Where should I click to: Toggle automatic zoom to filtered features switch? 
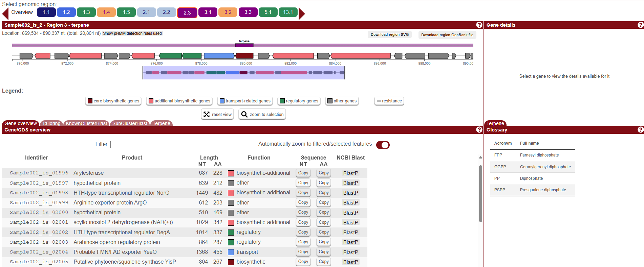click(x=383, y=145)
